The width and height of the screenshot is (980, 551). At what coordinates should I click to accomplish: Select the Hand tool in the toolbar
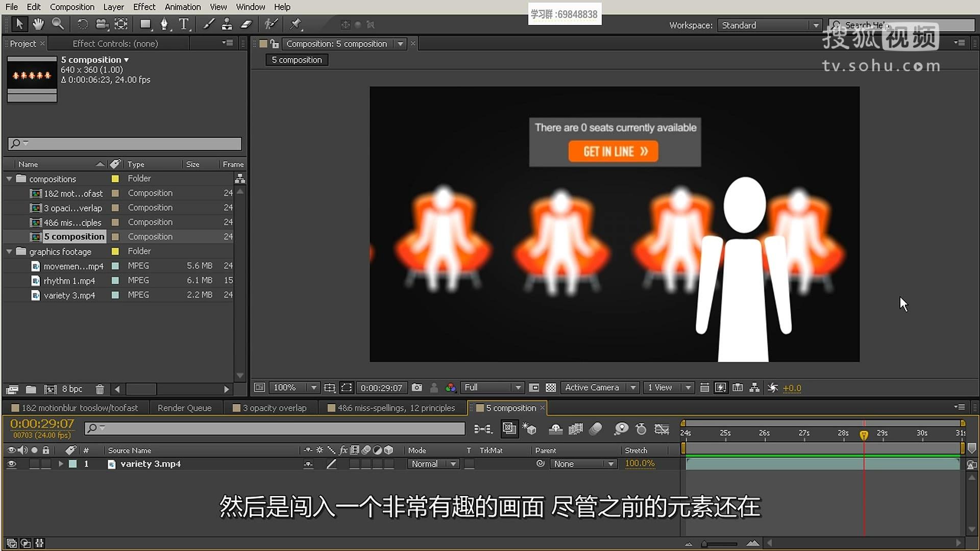(x=38, y=24)
